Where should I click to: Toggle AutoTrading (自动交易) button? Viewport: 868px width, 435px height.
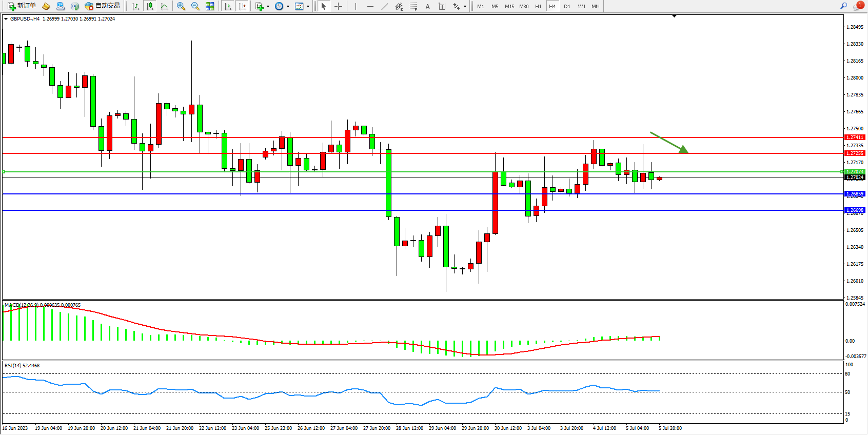pos(103,6)
